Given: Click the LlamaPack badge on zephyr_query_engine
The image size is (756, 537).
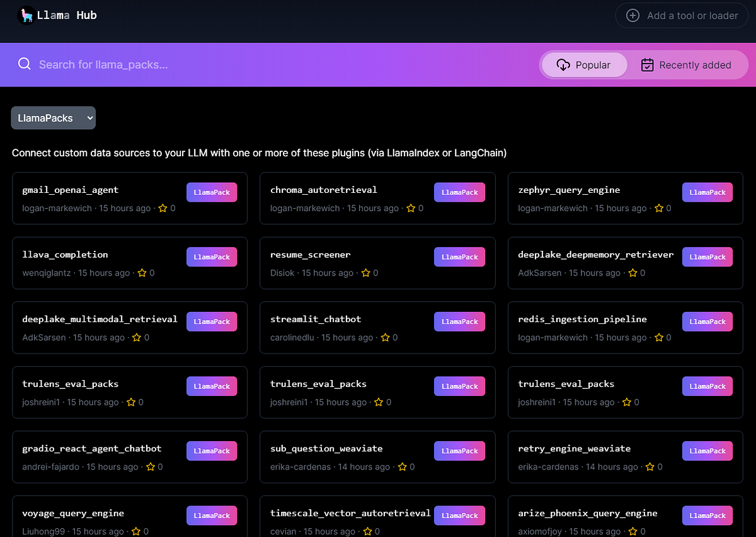Looking at the screenshot, I should [707, 192].
